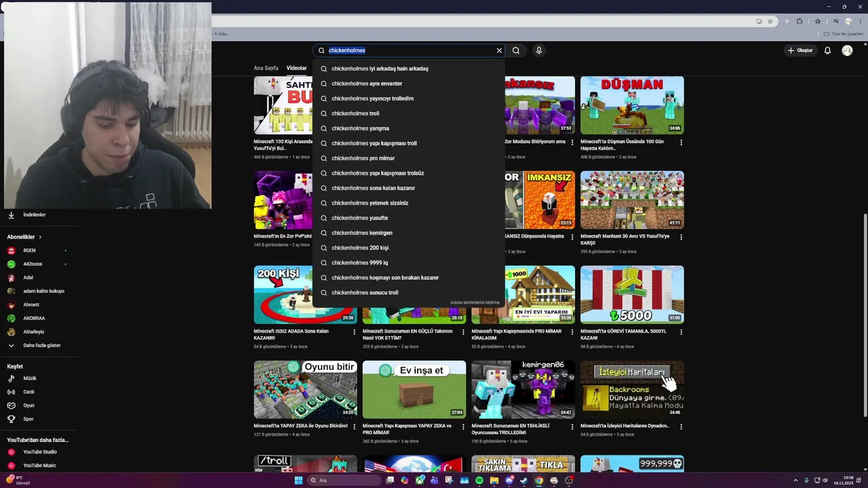
Task: Click the weather widget in the taskbar
Action: [18, 480]
